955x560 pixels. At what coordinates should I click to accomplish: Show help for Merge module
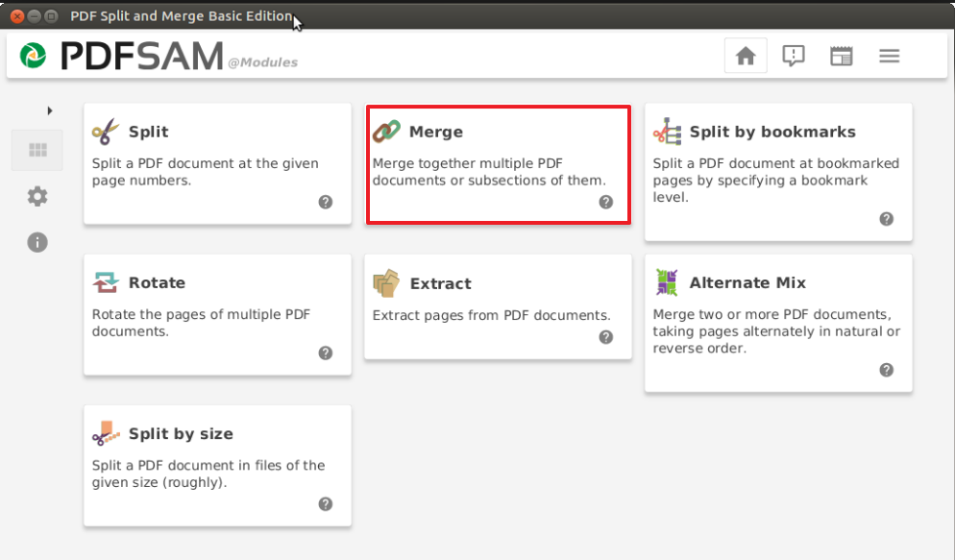[605, 202]
